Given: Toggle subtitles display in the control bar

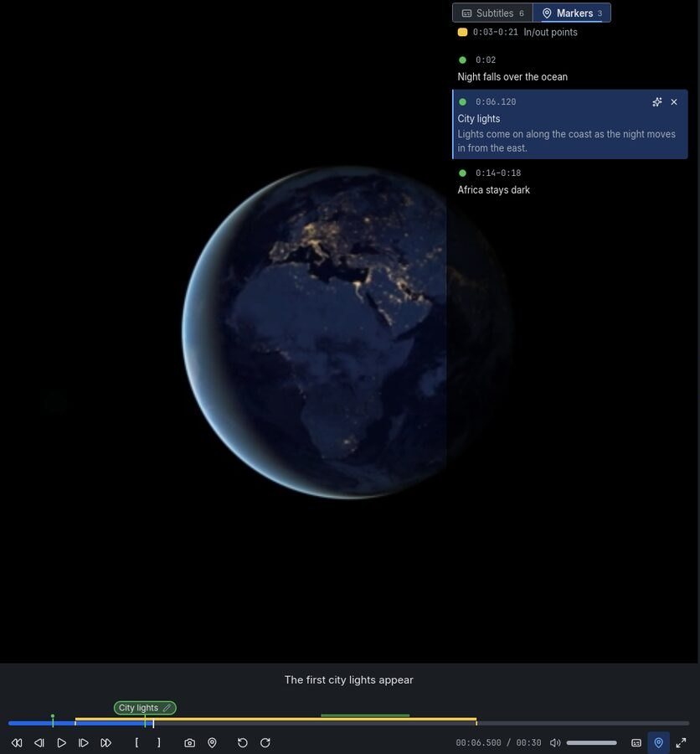Looking at the screenshot, I should 636,742.
